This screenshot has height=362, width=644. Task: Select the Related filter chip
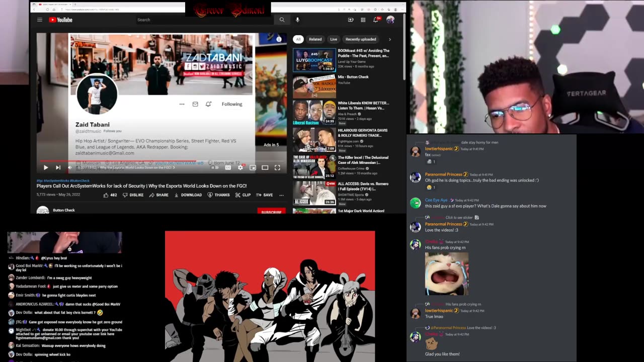[x=315, y=39]
